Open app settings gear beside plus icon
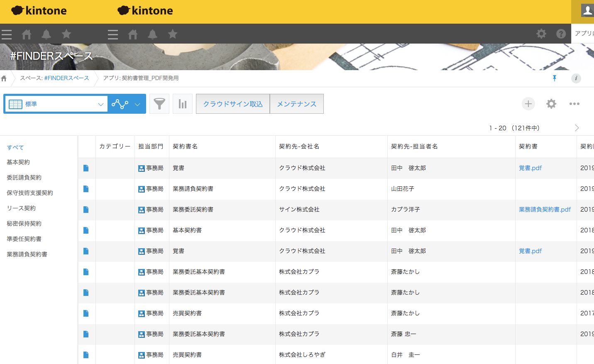Image resolution: width=594 pixels, height=364 pixels. [551, 104]
